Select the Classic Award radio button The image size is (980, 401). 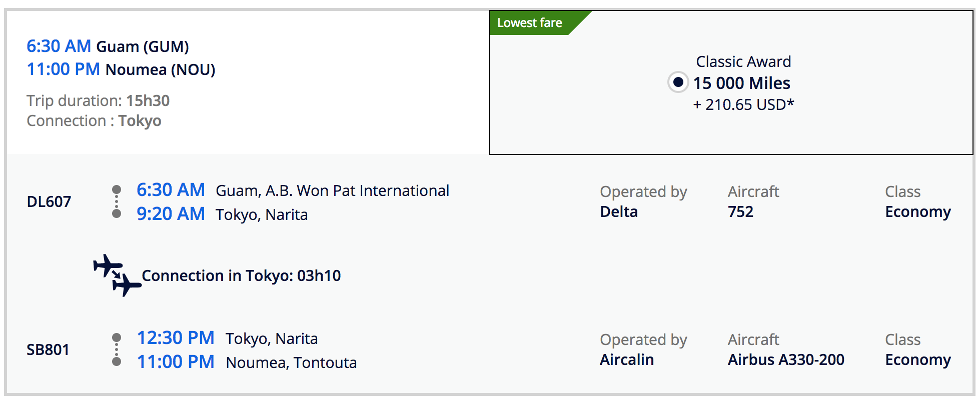point(678,82)
